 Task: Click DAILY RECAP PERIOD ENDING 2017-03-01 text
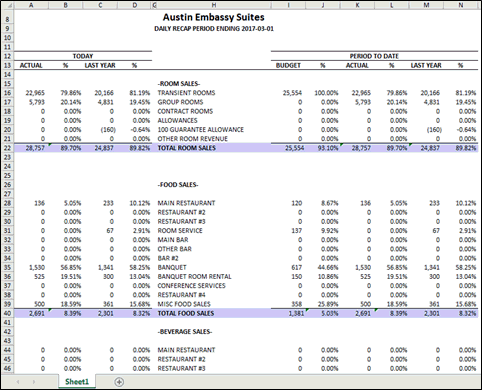(214, 29)
